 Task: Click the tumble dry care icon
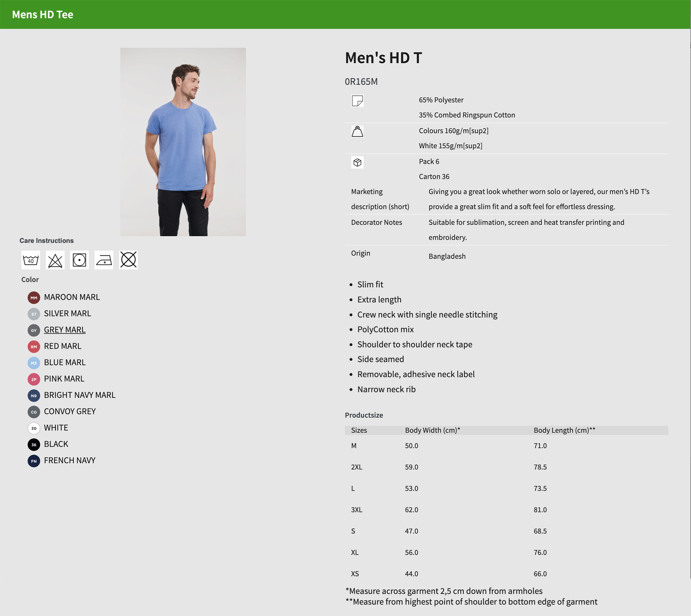tap(80, 260)
